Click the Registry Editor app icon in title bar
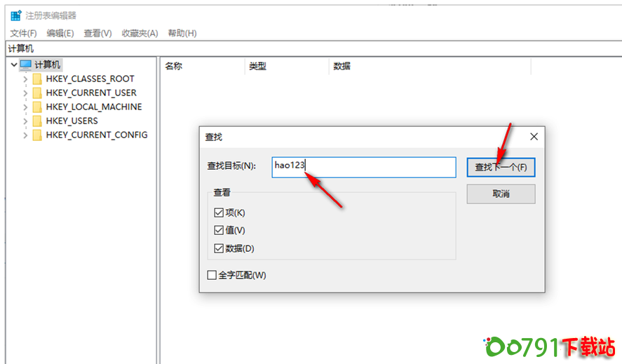 (15, 15)
